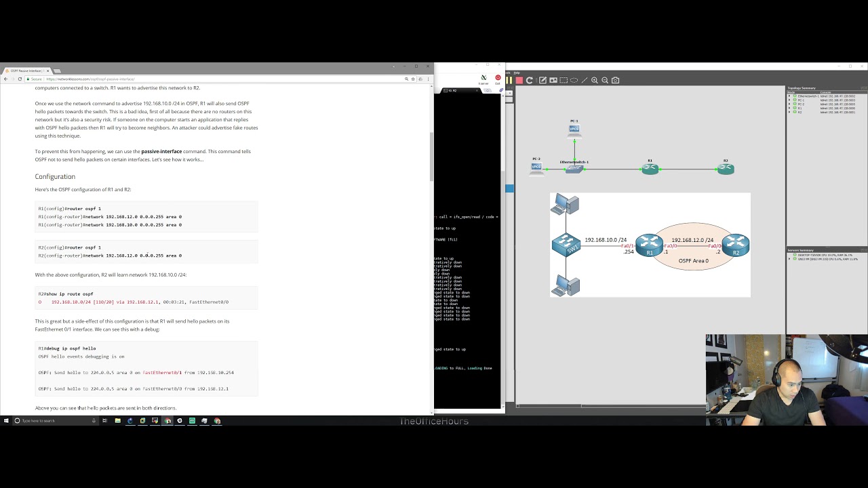Expand PC-2 in Topology Summary

click(x=789, y=104)
